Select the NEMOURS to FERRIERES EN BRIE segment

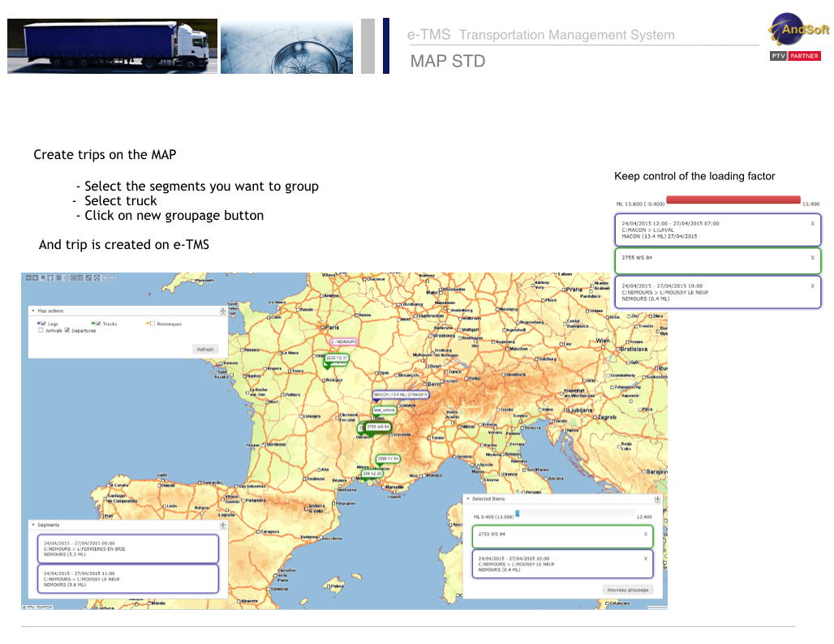[x=127, y=549]
